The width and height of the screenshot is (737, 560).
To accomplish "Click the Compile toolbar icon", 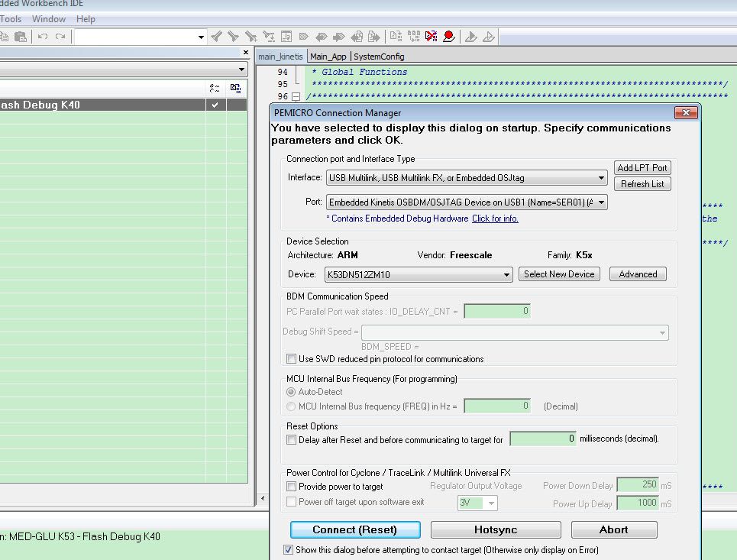I will (396, 37).
